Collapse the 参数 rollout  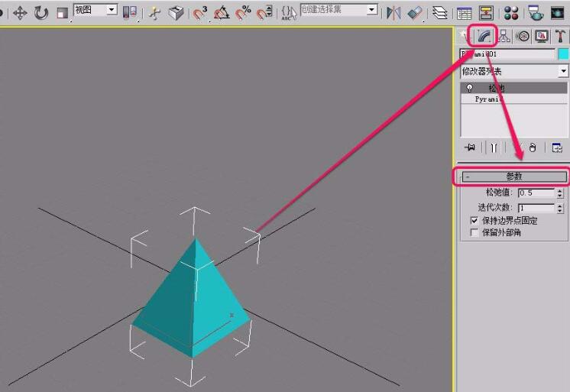514,177
